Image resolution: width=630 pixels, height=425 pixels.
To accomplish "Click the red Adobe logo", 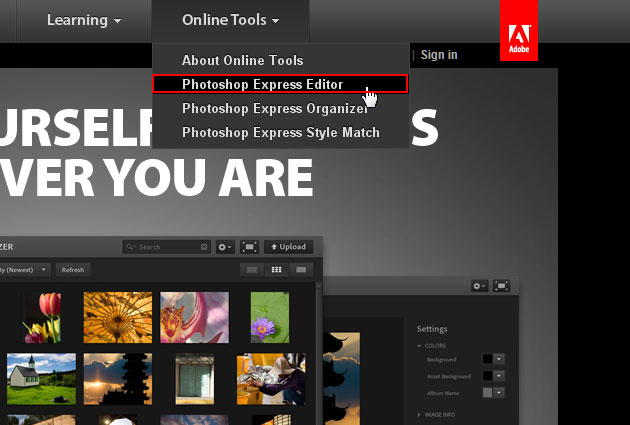I will [519, 31].
